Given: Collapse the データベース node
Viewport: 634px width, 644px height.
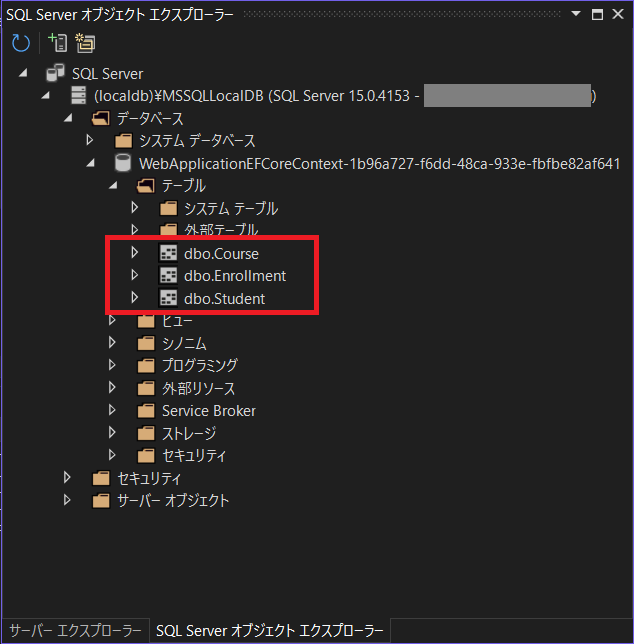Looking at the screenshot, I should (x=68, y=118).
